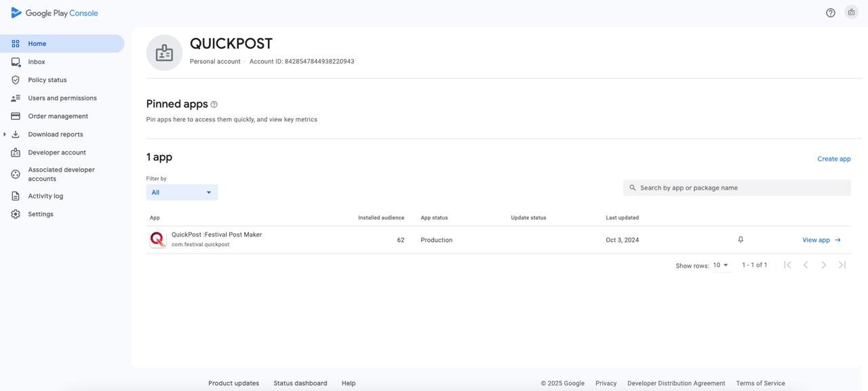Click the Installed audience column header
The width and height of the screenshot is (868, 391).
(x=381, y=218)
